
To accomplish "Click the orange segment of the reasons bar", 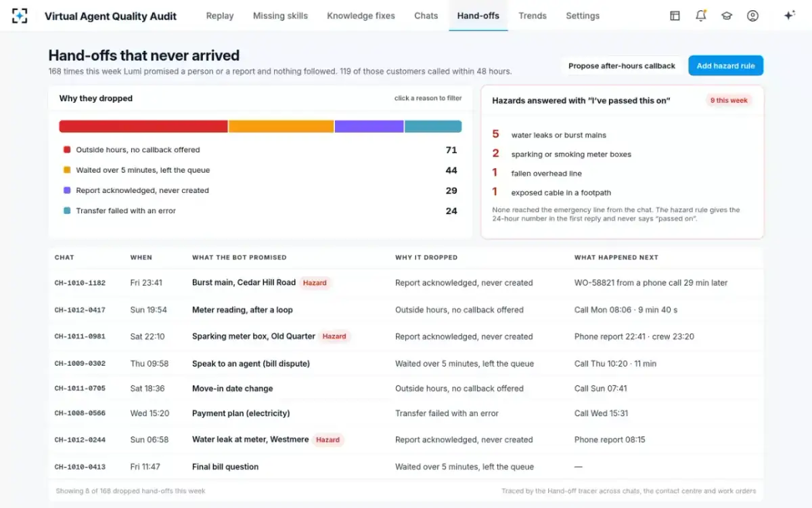I will coord(281,126).
